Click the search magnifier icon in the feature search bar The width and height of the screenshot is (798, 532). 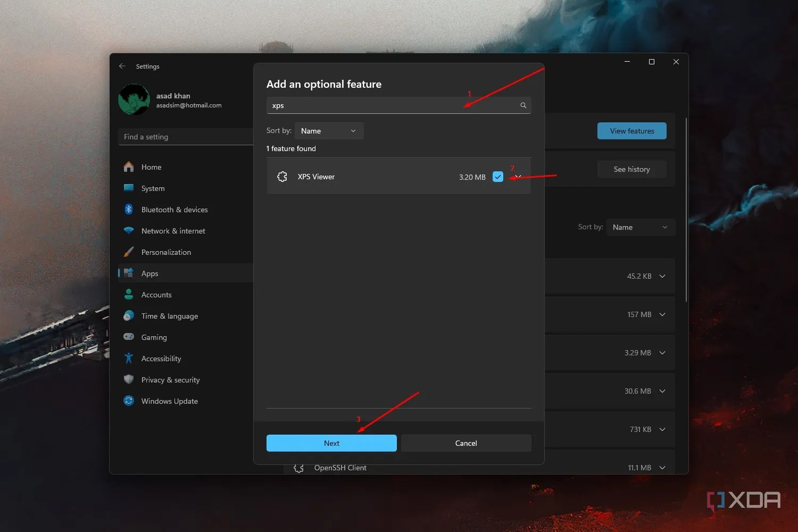tap(523, 105)
